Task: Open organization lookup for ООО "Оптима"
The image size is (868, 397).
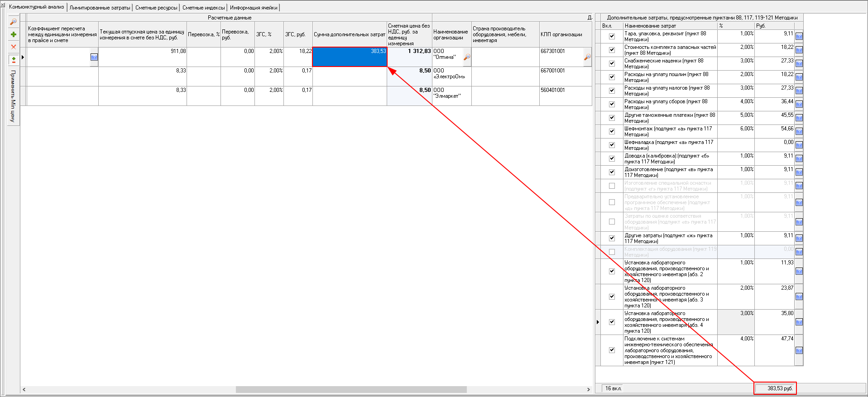Action: pyautogui.click(x=466, y=57)
